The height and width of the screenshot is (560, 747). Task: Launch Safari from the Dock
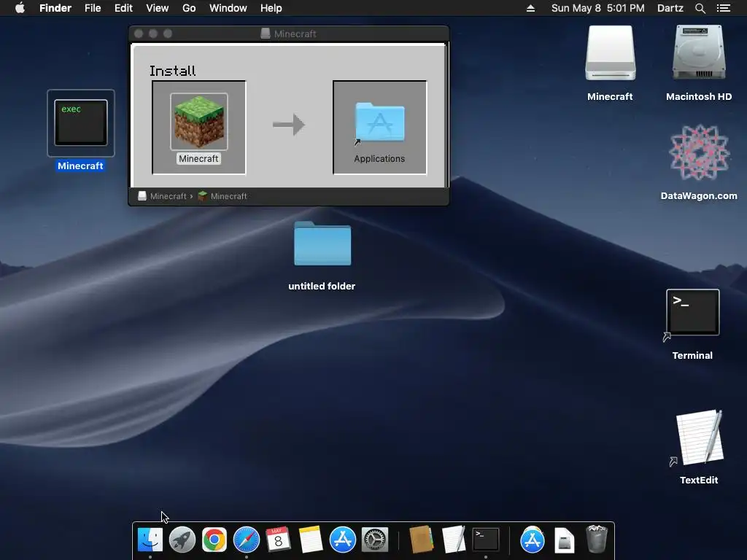[x=247, y=540]
